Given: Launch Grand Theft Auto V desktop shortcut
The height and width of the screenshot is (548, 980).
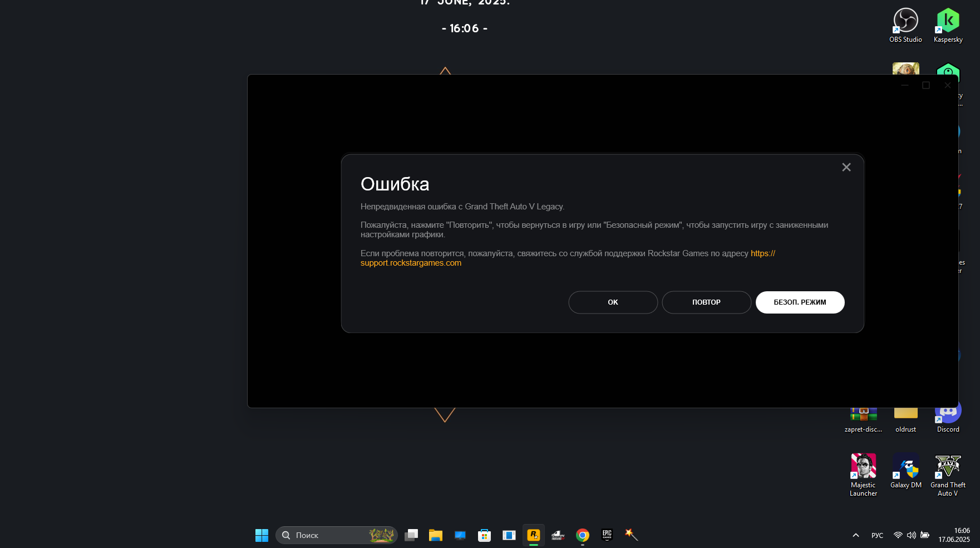Looking at the screenshot, I should pos(948,475).
